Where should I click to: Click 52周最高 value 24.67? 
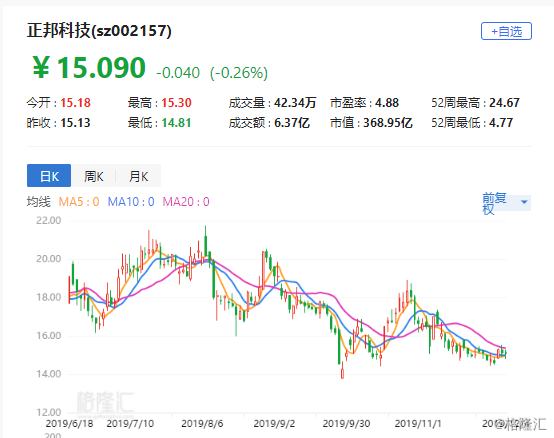coord(504,103)
